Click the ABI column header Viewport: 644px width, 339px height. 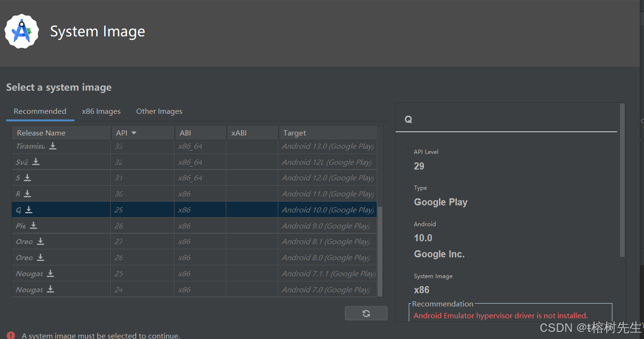pos(200,133)
